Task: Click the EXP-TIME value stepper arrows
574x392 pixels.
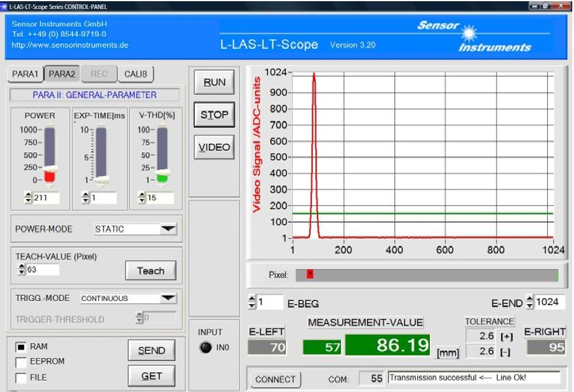Action: [x=86, y=198]
